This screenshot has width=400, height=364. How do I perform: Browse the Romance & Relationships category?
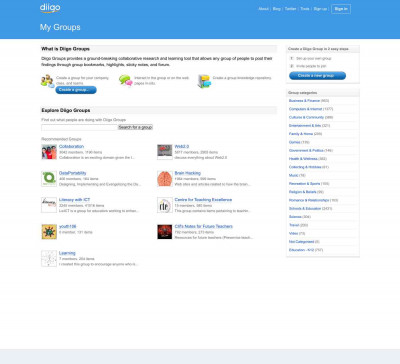coord(309,200)
